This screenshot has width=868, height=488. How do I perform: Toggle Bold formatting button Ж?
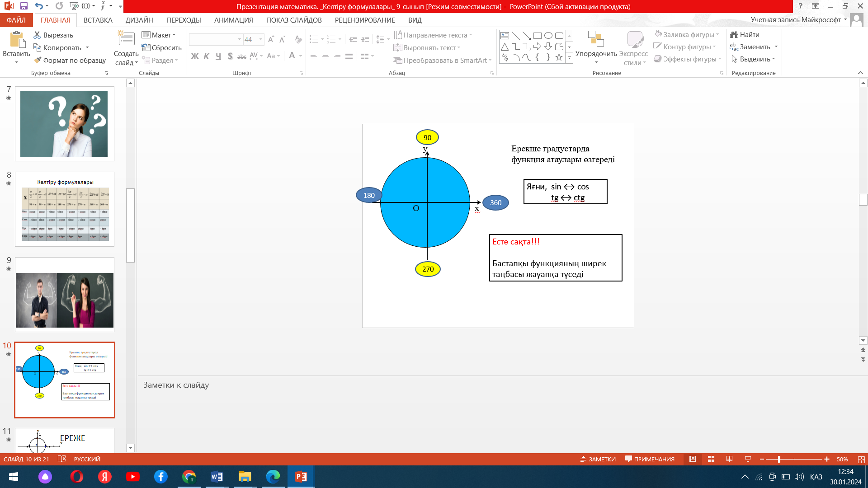click(x=195, y=56)
